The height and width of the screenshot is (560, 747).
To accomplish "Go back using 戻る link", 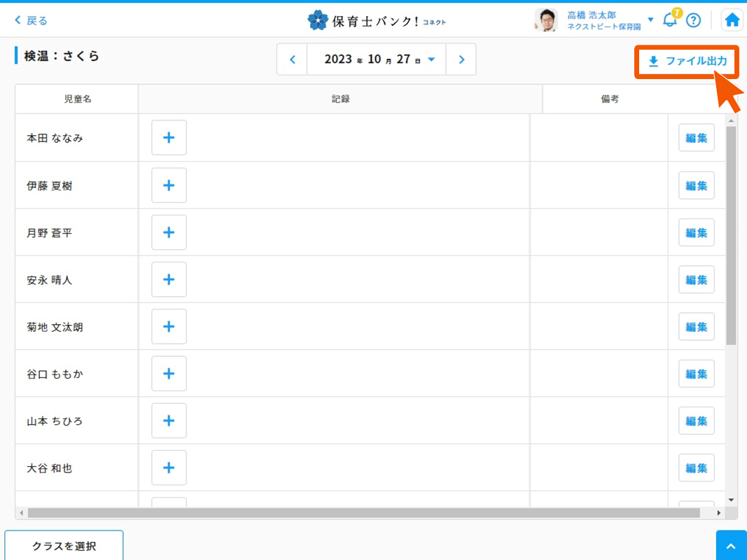I will [x=32, y=20].
